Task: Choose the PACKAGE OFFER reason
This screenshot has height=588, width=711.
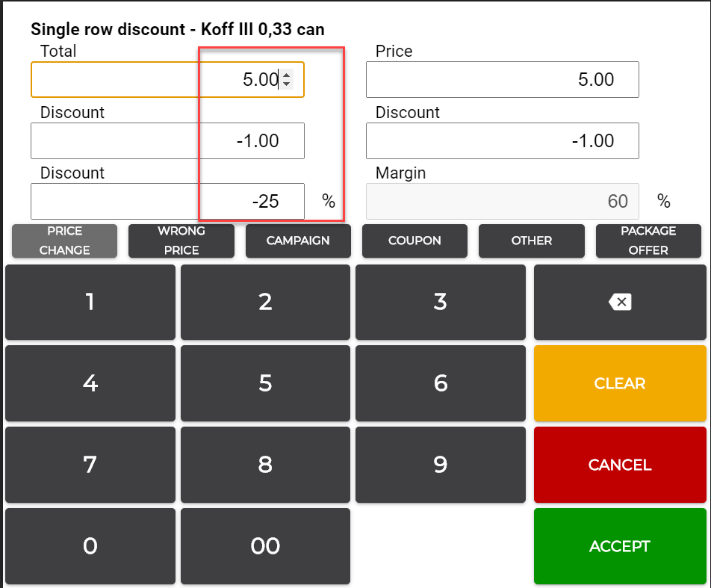Action: pyautogui.click(x=648, y=241)
